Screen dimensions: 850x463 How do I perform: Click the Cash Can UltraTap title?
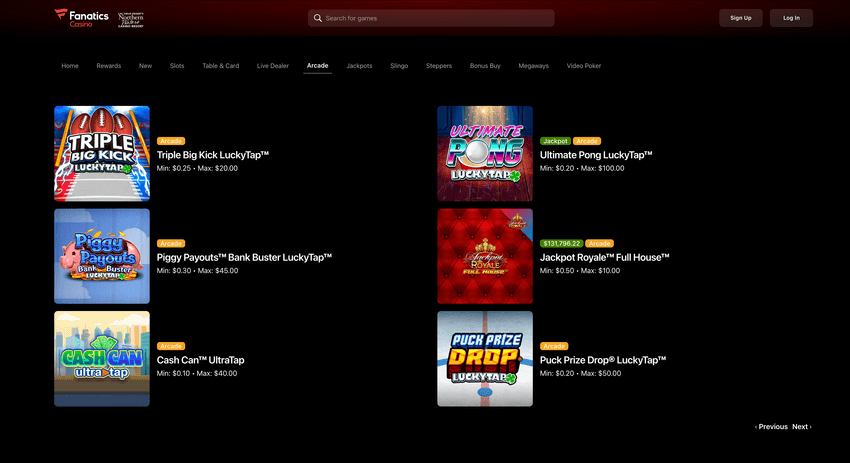click(x=201, y=360)
